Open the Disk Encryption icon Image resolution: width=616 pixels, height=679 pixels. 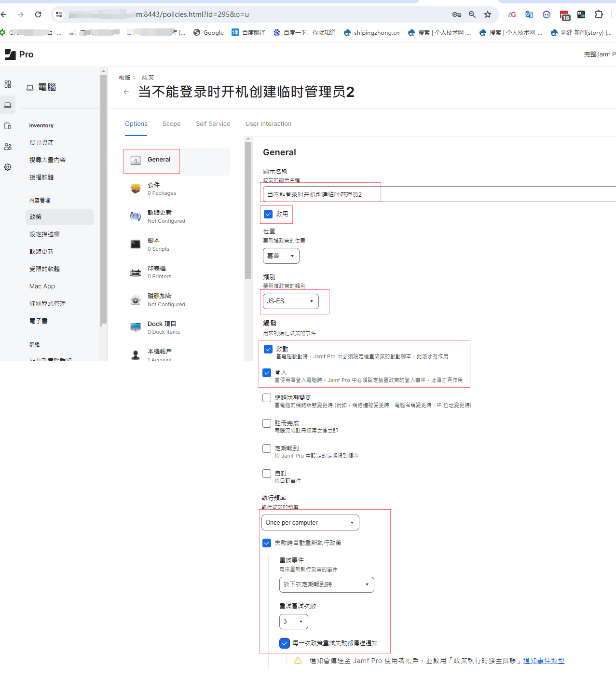(136, 300)
